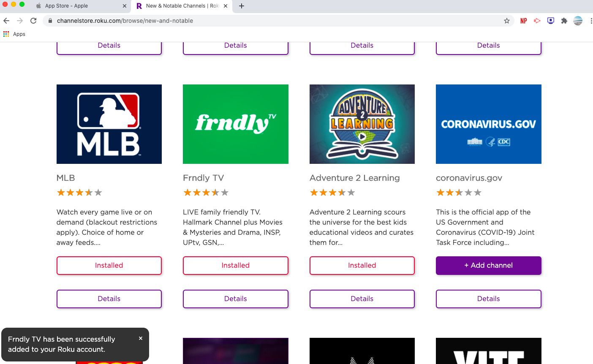
Task: Click the Frndly TV channel title
Action: [204, 178]
